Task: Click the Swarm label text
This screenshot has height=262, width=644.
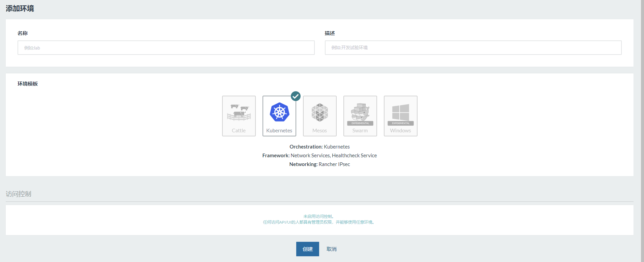Action: (360, 131)
